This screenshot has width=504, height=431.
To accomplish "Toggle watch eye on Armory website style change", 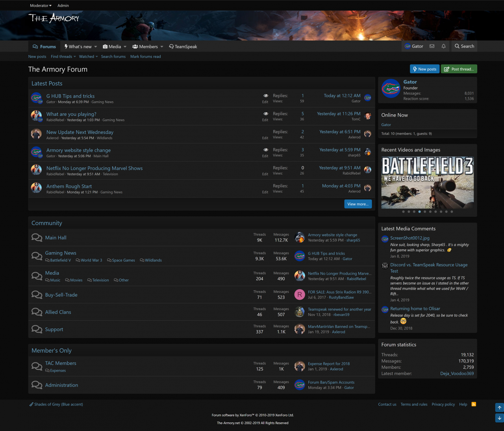I will 266,150.
